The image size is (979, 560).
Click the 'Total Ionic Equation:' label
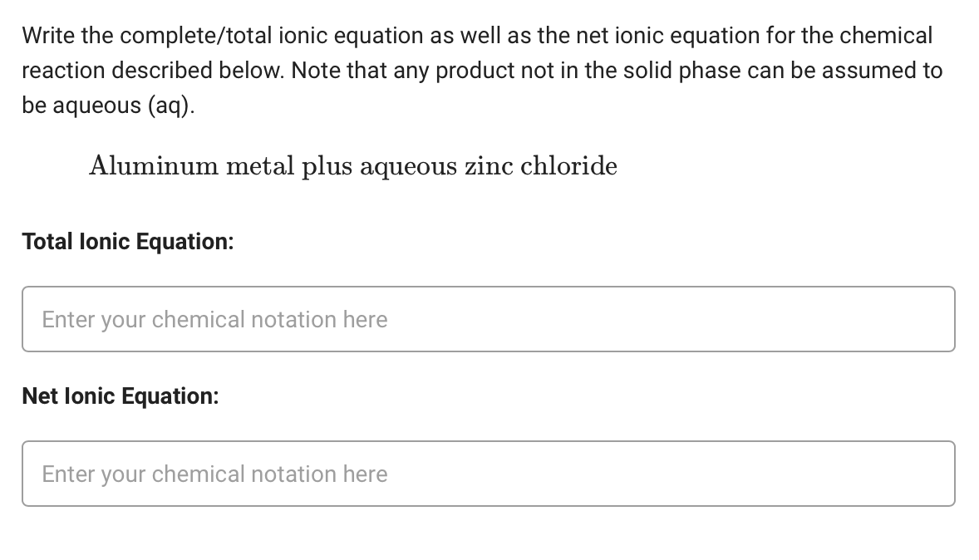[127, 241]
